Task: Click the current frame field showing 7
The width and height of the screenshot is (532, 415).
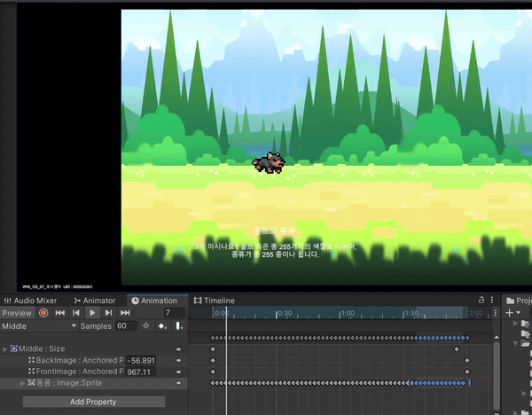Action: (175, 312)
